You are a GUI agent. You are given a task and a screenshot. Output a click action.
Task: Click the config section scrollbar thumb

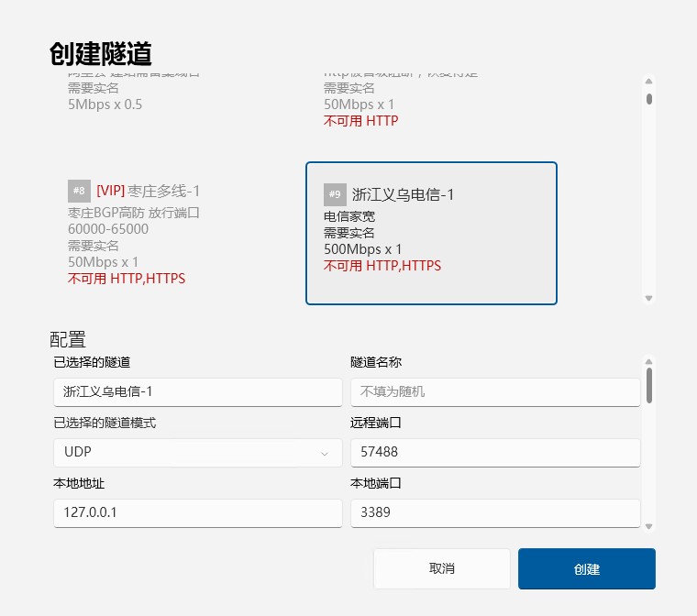[x=649, y=384]
